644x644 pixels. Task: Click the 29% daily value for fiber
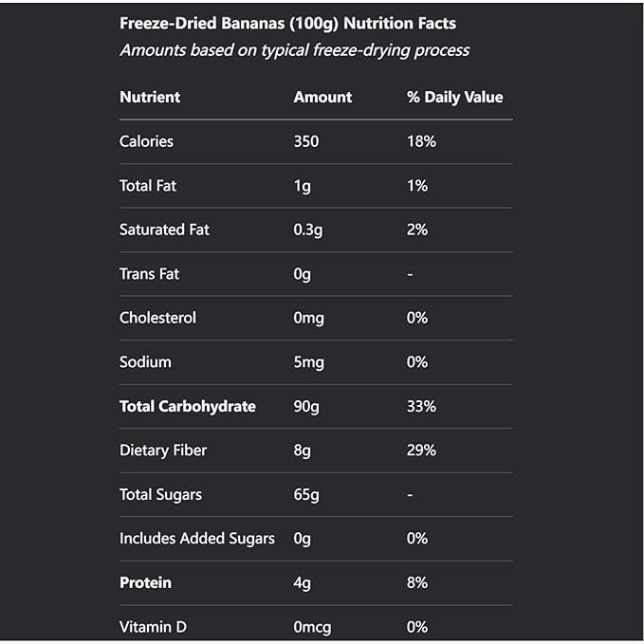(421, 451)
